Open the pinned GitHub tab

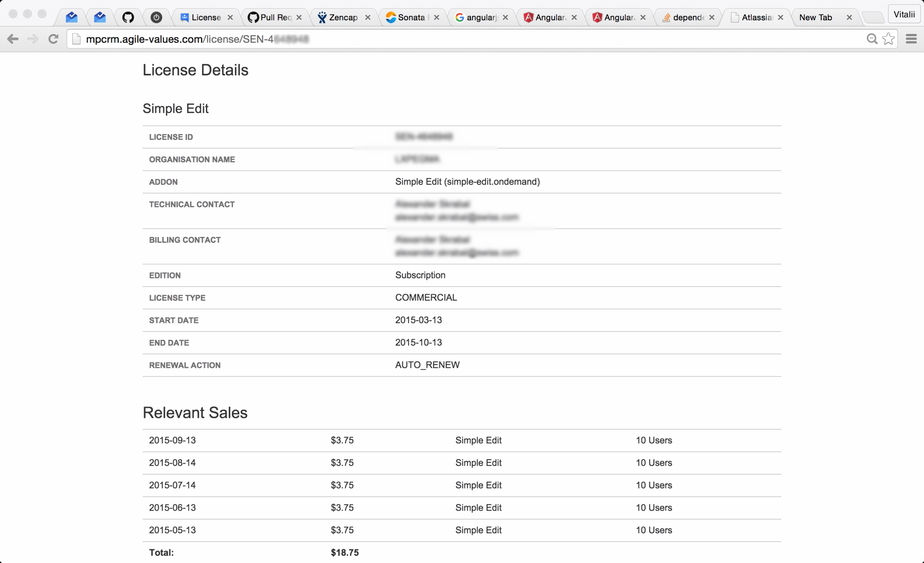(x=128, y=17)
